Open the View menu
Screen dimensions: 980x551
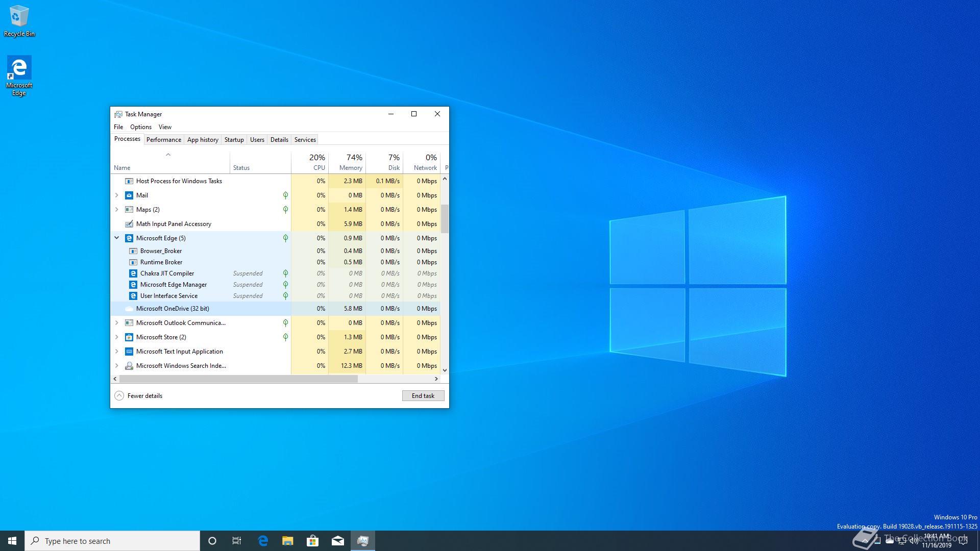(165, 127)
